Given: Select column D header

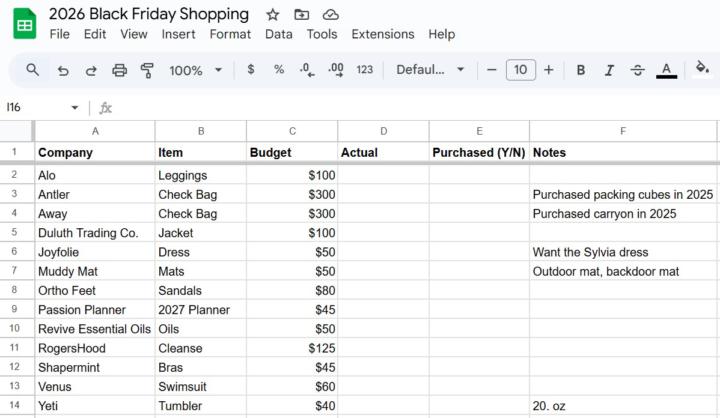Looking at the screenshot, I should click(383, 131).
